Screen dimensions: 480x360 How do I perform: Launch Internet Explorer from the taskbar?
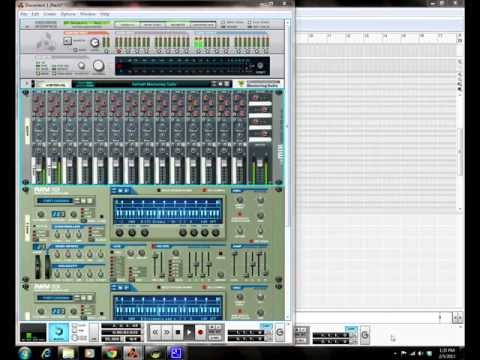pos(47,353)
